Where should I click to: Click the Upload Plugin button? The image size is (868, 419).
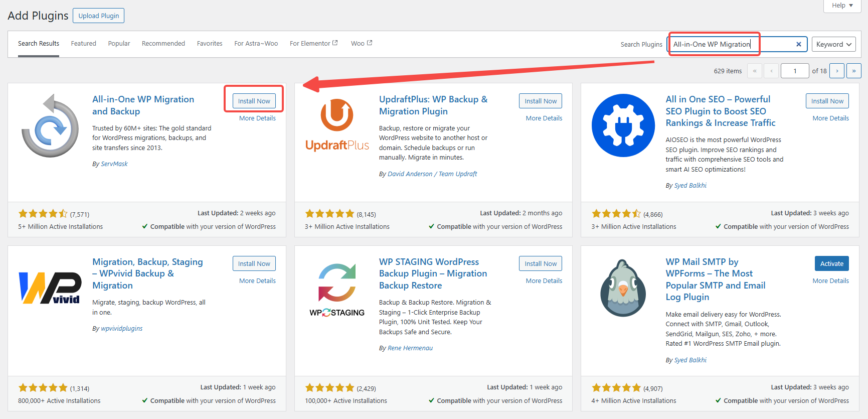98,16
